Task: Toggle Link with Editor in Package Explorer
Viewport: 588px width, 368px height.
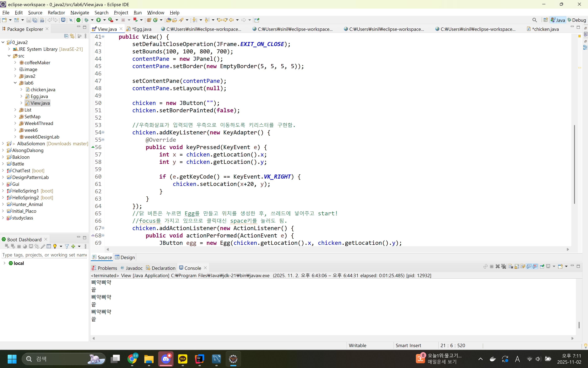Action: pyautogui.click(x=72, y=36)
